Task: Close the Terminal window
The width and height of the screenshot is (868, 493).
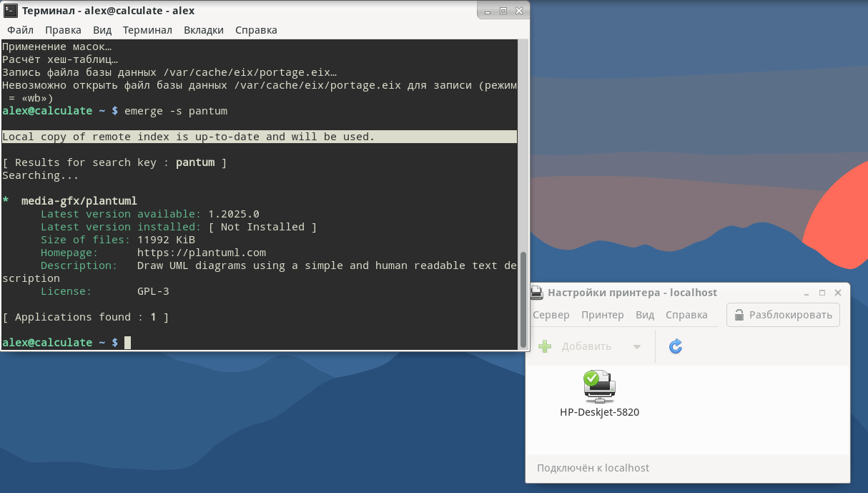Action: [518, 11]
